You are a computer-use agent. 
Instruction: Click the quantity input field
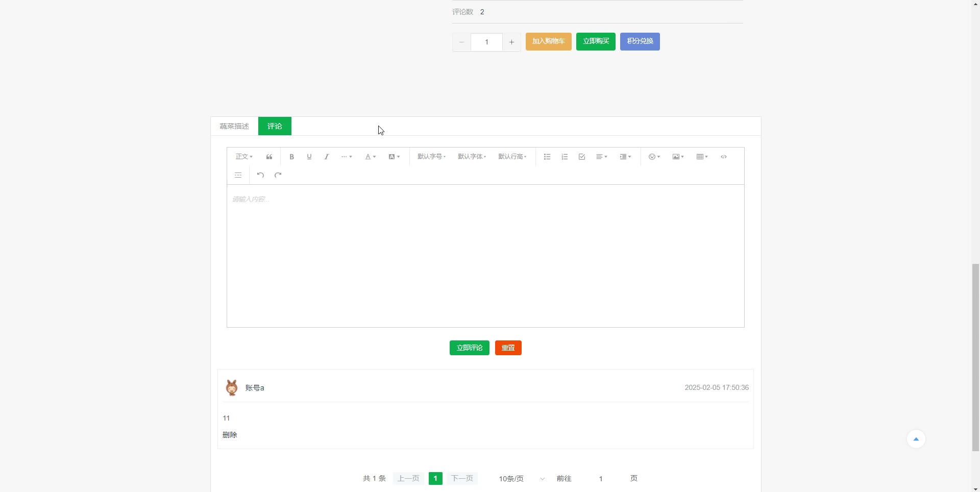pos(486,42)
